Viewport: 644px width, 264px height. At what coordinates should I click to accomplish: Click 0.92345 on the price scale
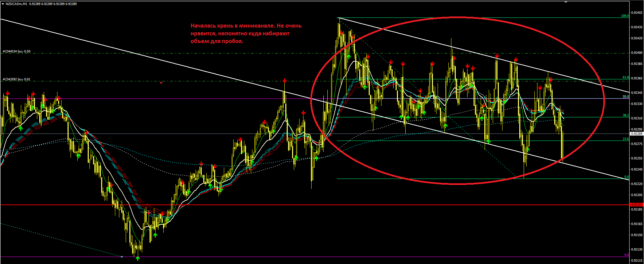637,93
